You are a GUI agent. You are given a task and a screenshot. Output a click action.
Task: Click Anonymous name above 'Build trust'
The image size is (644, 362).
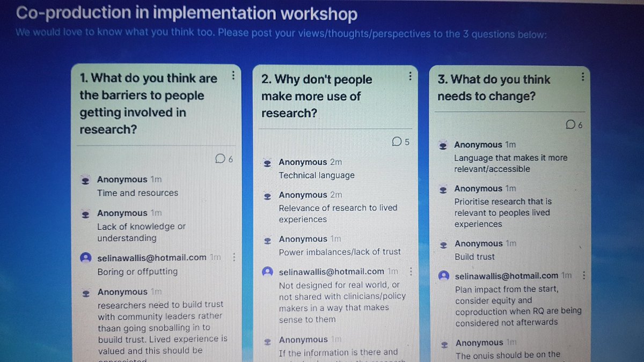tap(479, 244)
